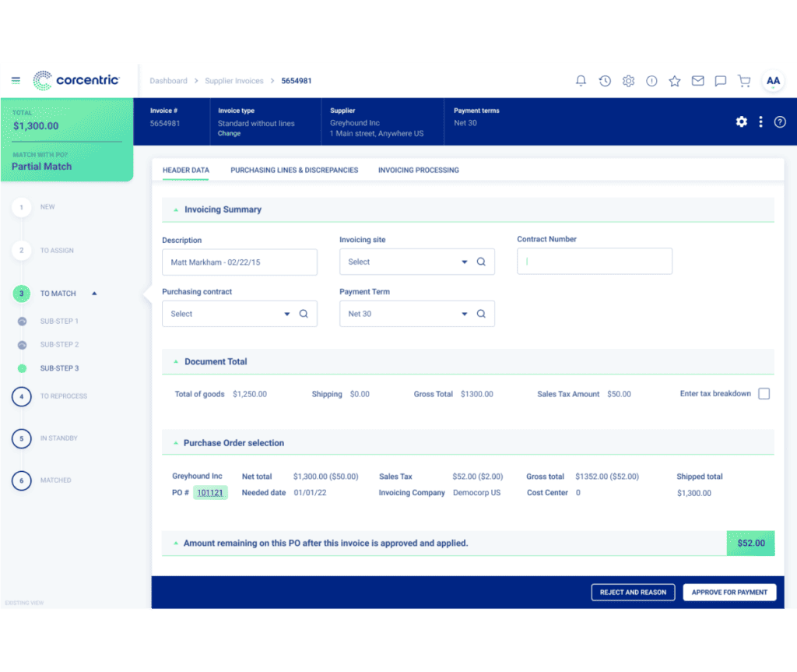Collapse the To Match step arrow

[x=94, y=294]
